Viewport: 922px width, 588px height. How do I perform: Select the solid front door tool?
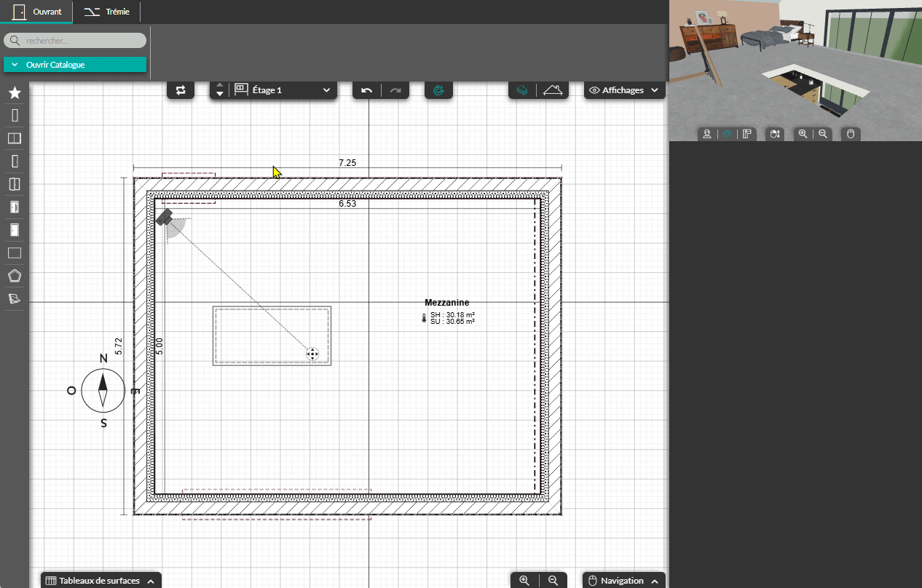(x=15, y=230)
